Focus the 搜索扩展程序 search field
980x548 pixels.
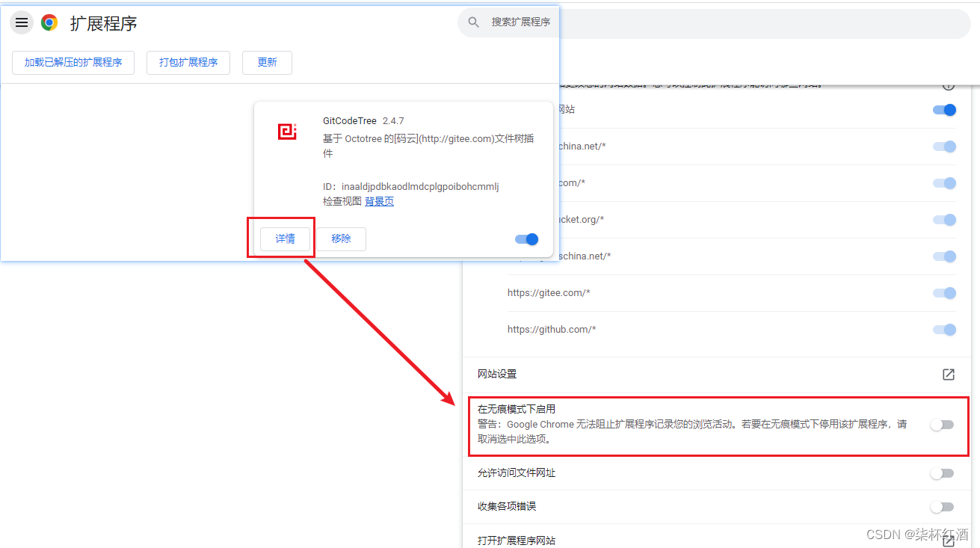point(520,22)
